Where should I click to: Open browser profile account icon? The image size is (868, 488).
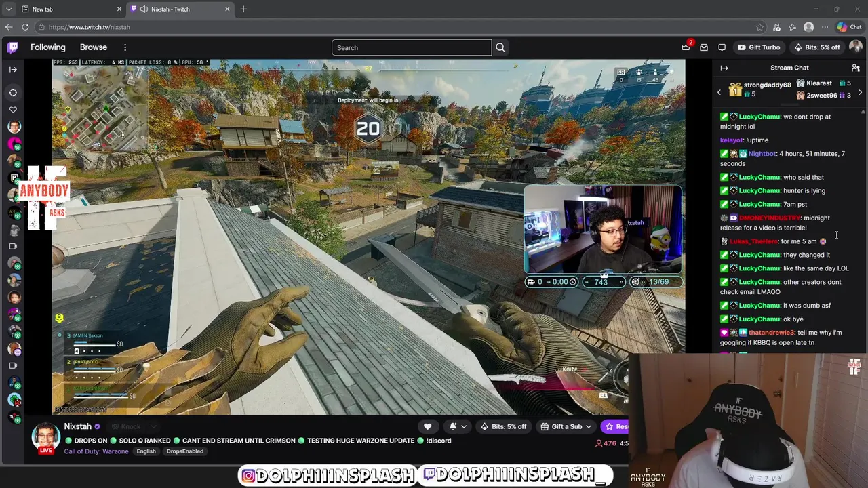point(808,27)
